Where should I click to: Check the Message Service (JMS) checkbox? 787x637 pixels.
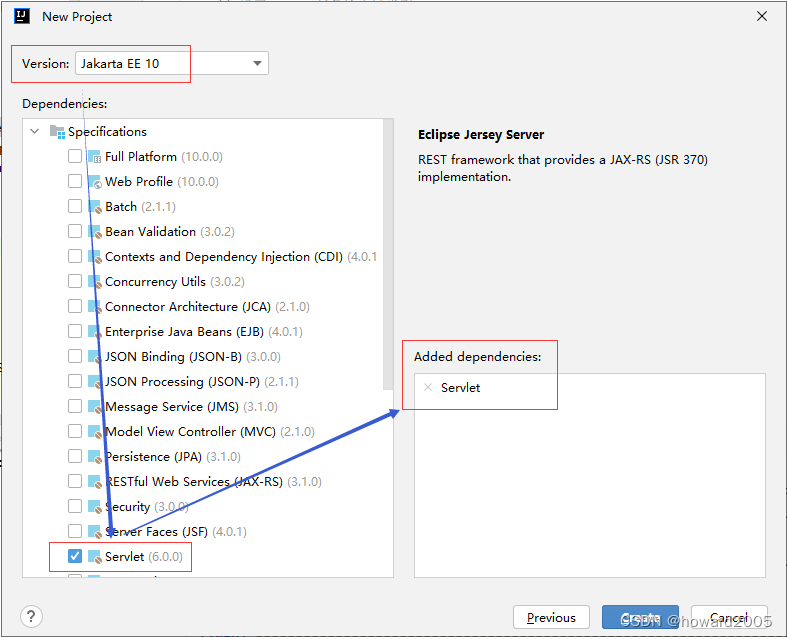[x=75, y=406]
